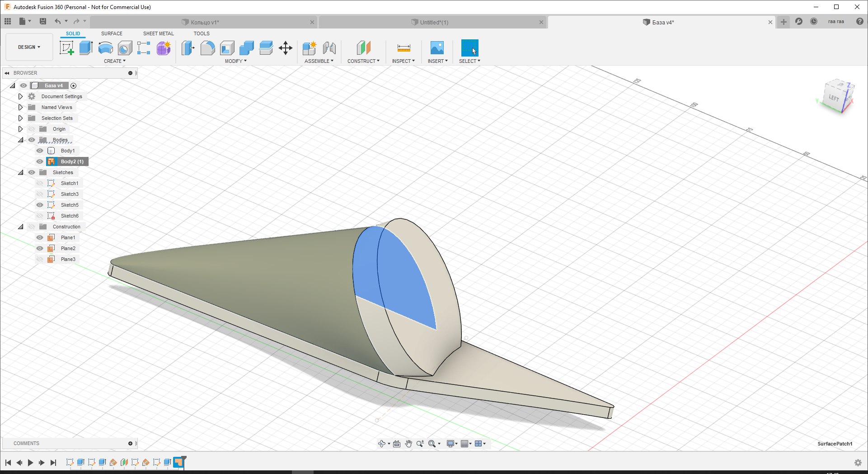Toggle Plane1 visibility eye
The width and height of the screenshot is (868, 474).
[40, 237]
